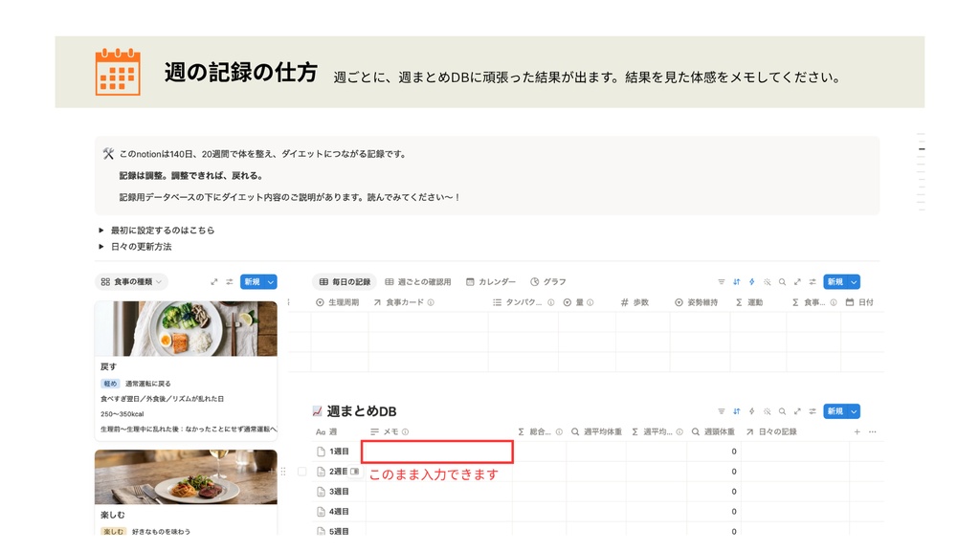Expand the 最初に設定するのはこちら toggle
The height and width of the screenshot is (551, 980).
click(101, 230)
